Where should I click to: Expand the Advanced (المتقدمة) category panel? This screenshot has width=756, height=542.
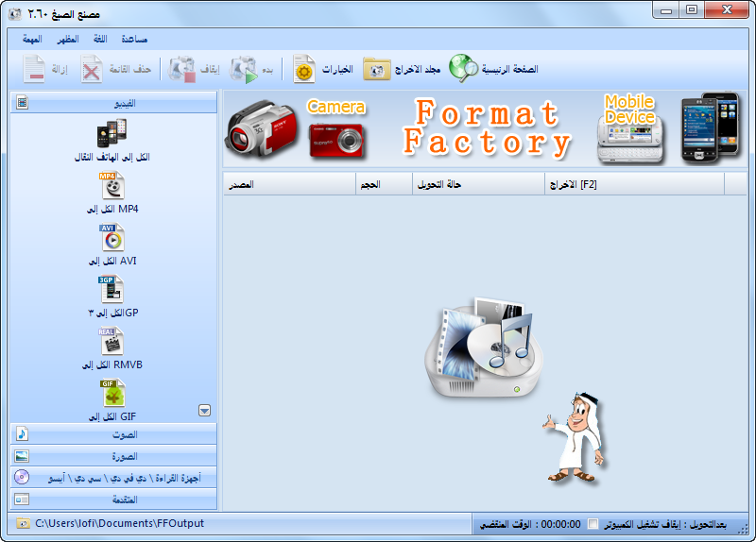click(113, 500)
